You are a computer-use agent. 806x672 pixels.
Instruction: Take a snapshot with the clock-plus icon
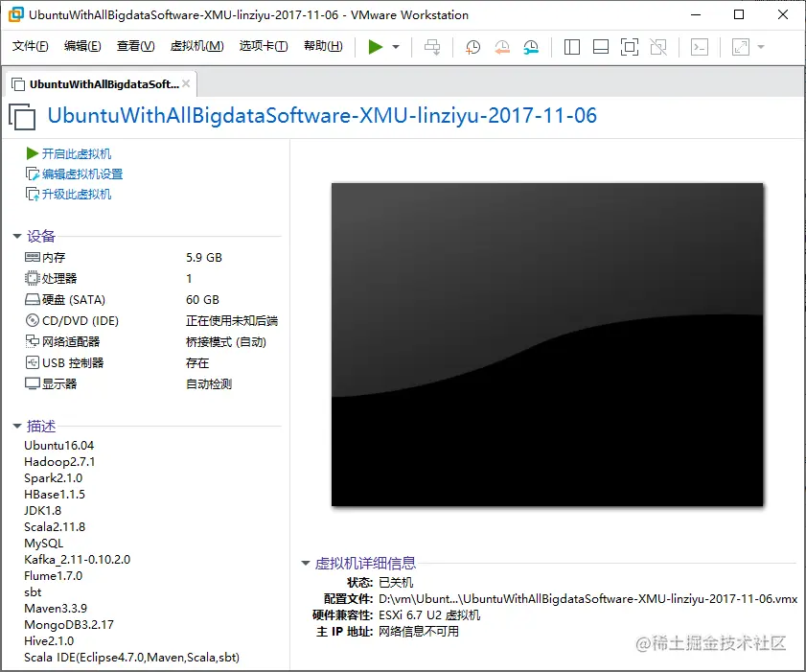pyautogui.click(x=472, y=47)
